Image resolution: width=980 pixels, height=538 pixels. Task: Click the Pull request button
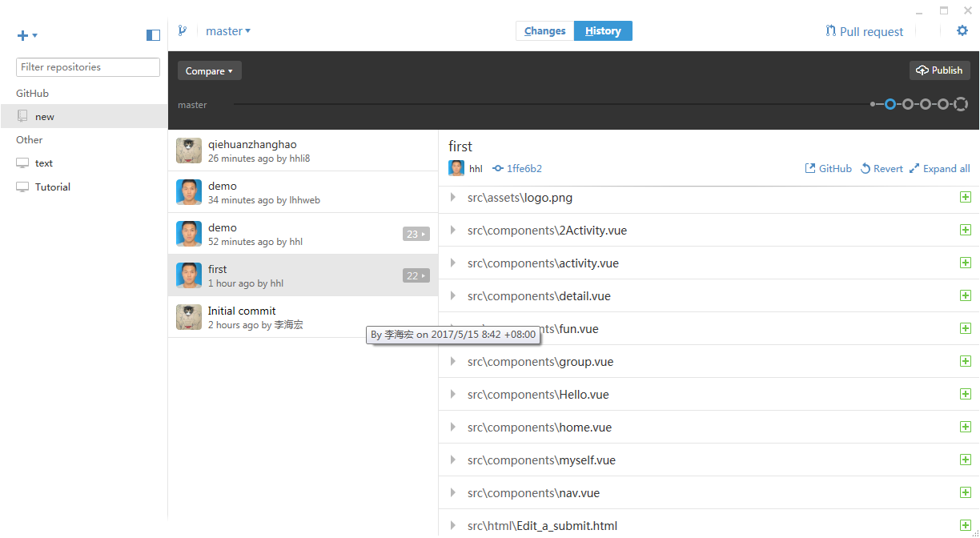(864, 31)
